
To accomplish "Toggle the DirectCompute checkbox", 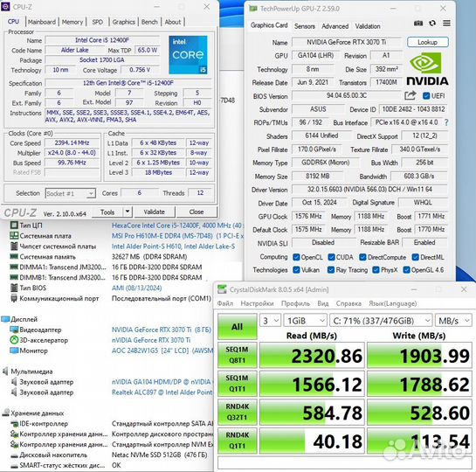I will click(362, 257).
